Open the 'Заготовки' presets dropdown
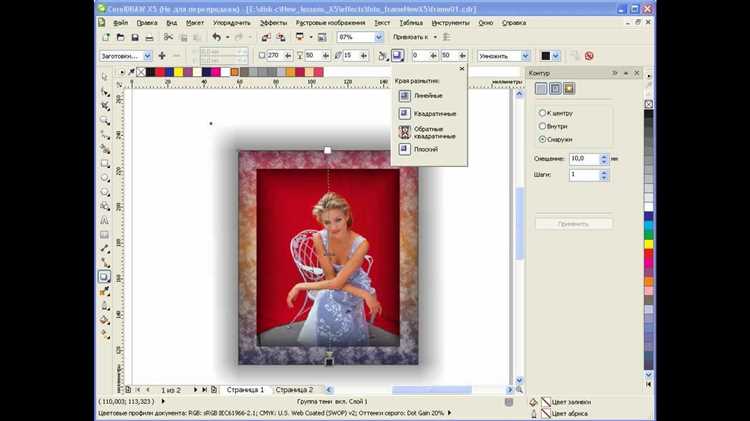This screenshot has height=421, width=750. pos(148,56)
